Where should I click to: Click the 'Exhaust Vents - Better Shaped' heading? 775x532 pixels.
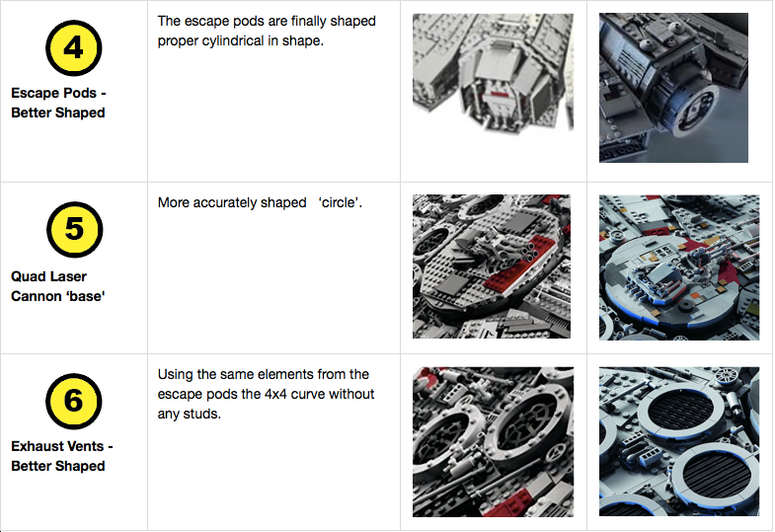pos(62,456)
